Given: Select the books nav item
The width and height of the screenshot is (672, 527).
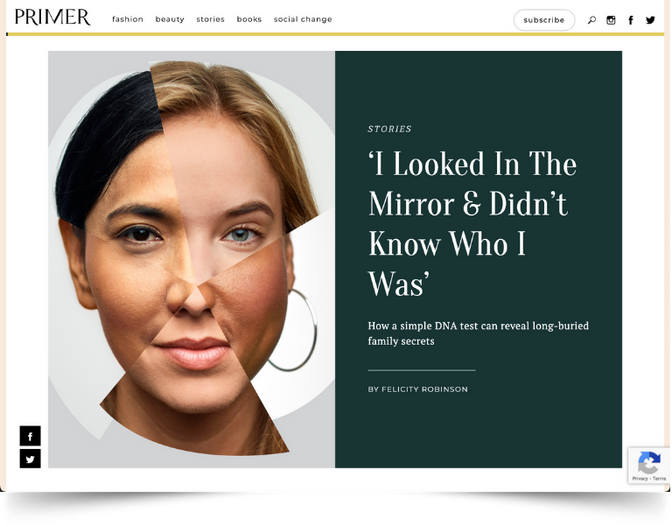Looking at the screenshot, I should tap(249, 19).
